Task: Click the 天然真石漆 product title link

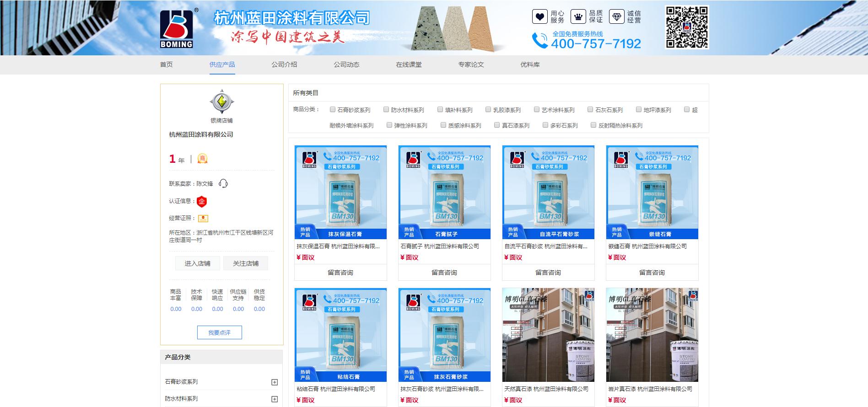Action: click(x=546, y=389)
